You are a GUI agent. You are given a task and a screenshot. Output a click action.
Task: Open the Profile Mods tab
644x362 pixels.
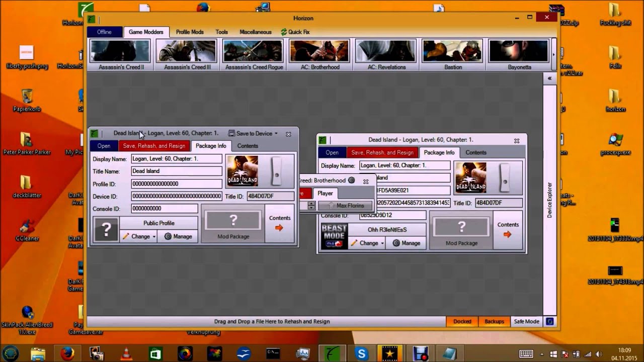[x=190, y=32]
